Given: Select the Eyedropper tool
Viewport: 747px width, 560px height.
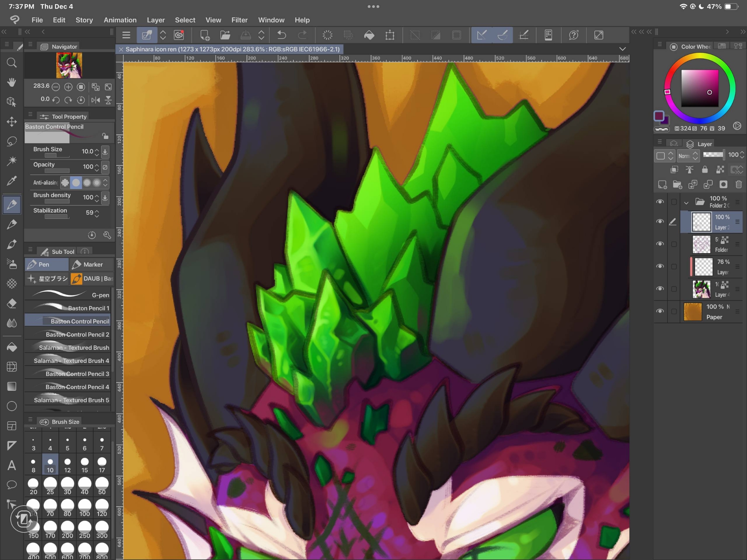Looking at the screenshot, I should pos(12,181).
